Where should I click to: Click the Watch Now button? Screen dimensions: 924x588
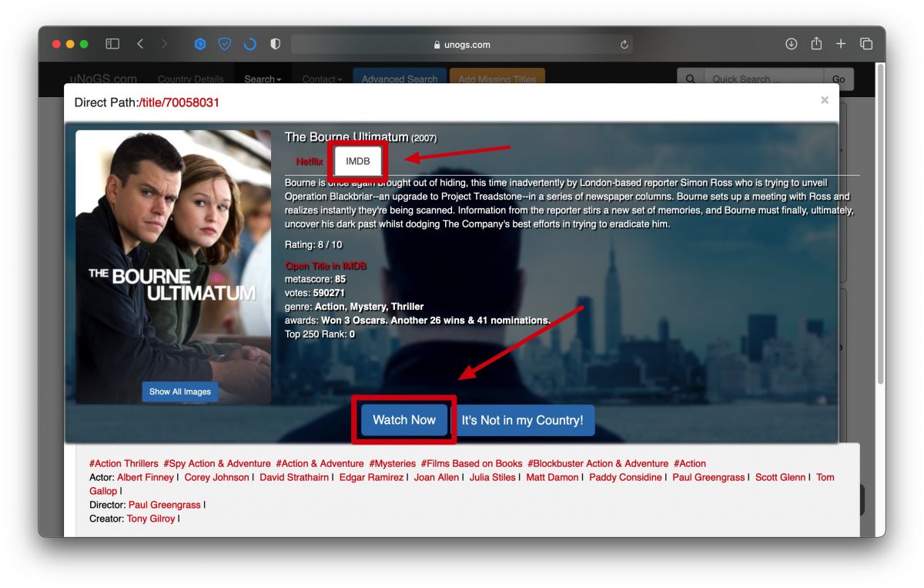404,420
